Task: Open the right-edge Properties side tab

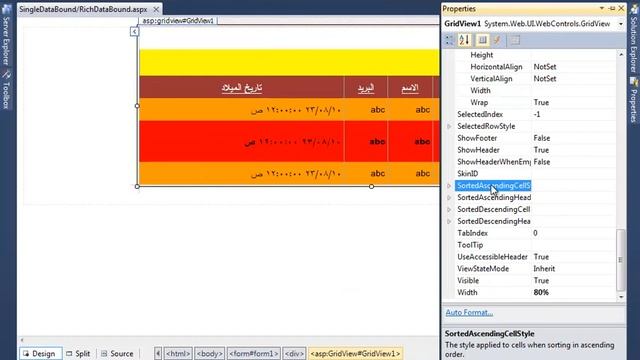Action: point(633,100)
